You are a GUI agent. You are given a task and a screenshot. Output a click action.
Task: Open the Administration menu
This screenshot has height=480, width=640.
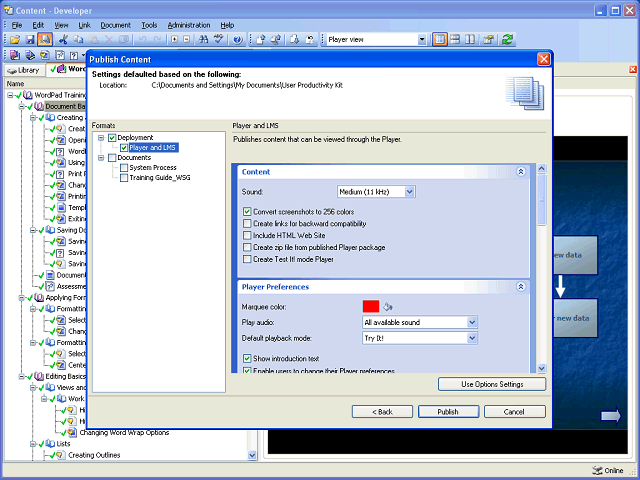tap(189, 25)
